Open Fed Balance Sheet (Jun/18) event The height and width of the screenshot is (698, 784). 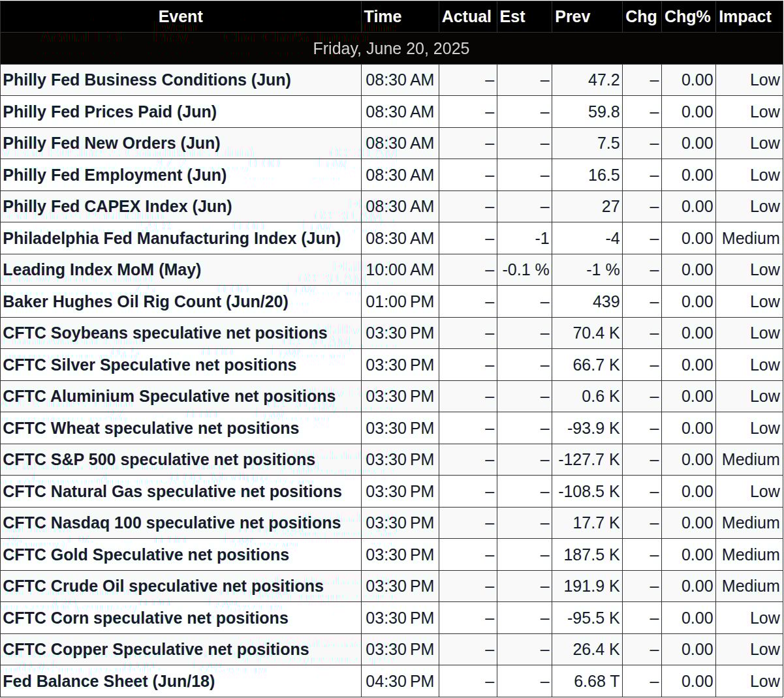coord(109,682)
